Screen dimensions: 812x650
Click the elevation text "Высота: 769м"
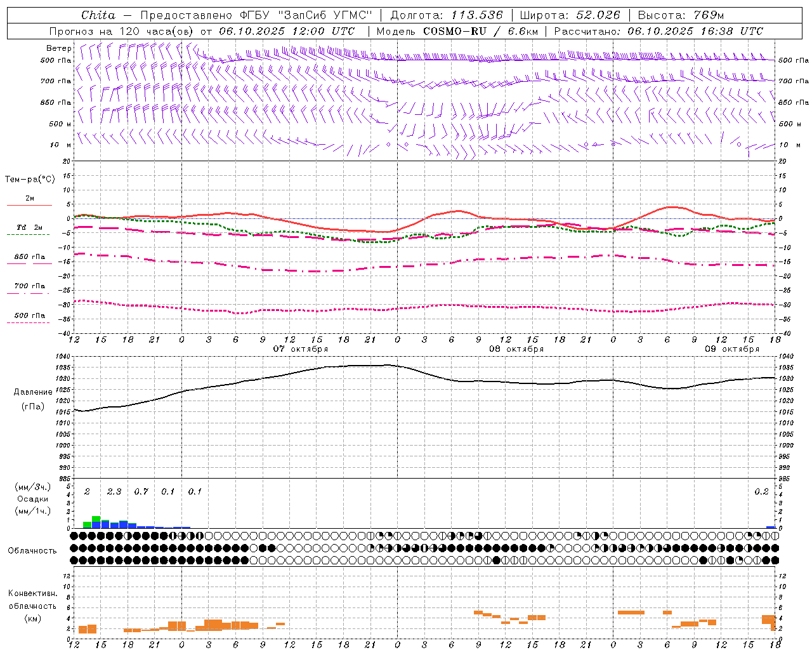click(x=681, y=15)
